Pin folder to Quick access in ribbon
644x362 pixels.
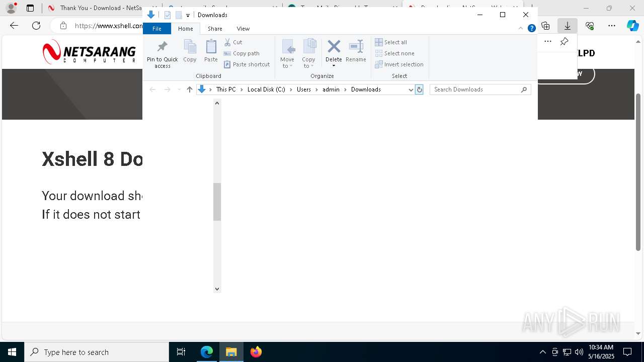pyautogui.click(x=162, y=54)
